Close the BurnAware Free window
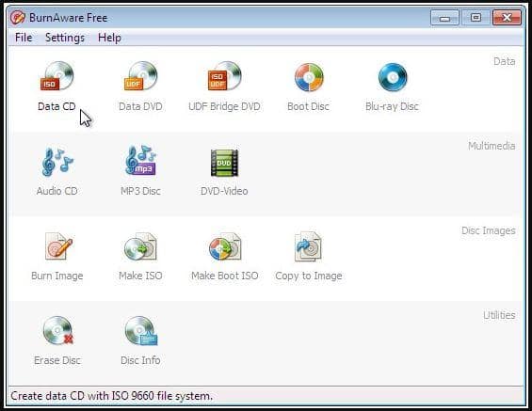 (x=507, y=18)
